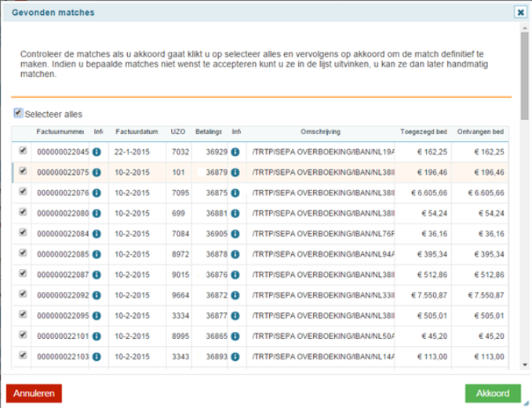The width and height of the screenshot is (532, 408).
Task: Show payment info icon next to 36893
Action: coord(235,357)
